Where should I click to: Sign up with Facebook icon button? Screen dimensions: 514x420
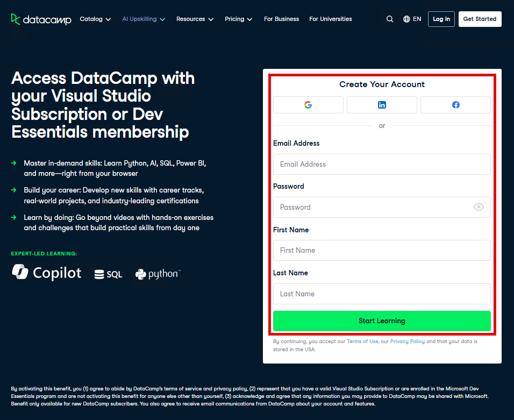pyautogui.click(x=455, y=105)
